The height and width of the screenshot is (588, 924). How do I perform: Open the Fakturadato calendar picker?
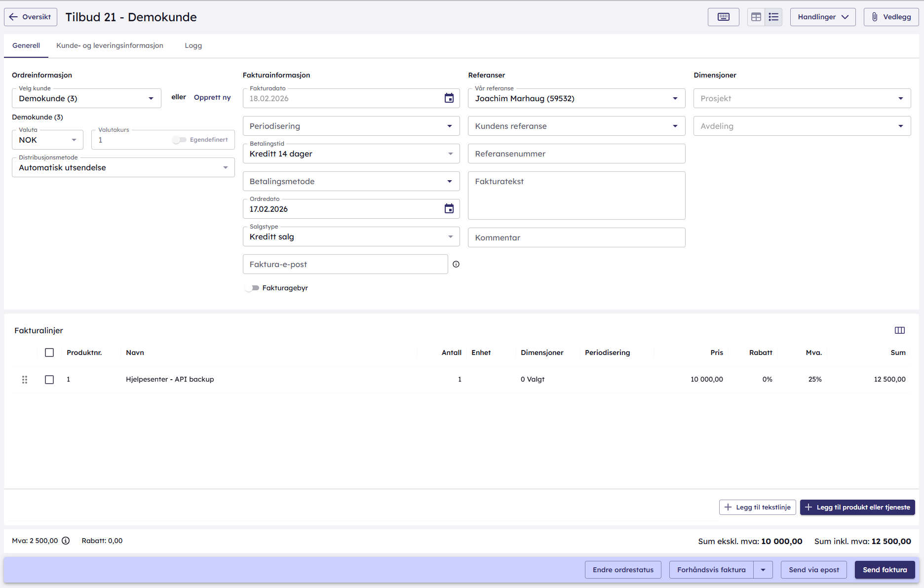[x=449, y=98]
